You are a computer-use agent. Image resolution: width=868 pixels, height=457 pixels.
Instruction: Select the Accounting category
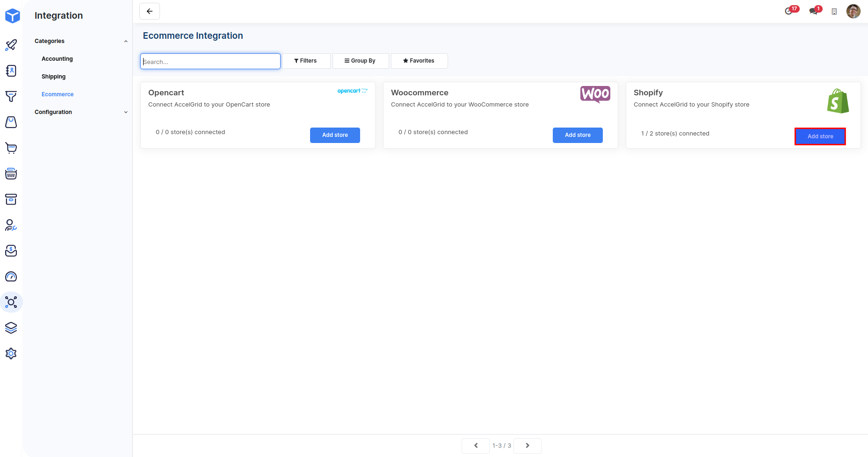click(57, 59)
